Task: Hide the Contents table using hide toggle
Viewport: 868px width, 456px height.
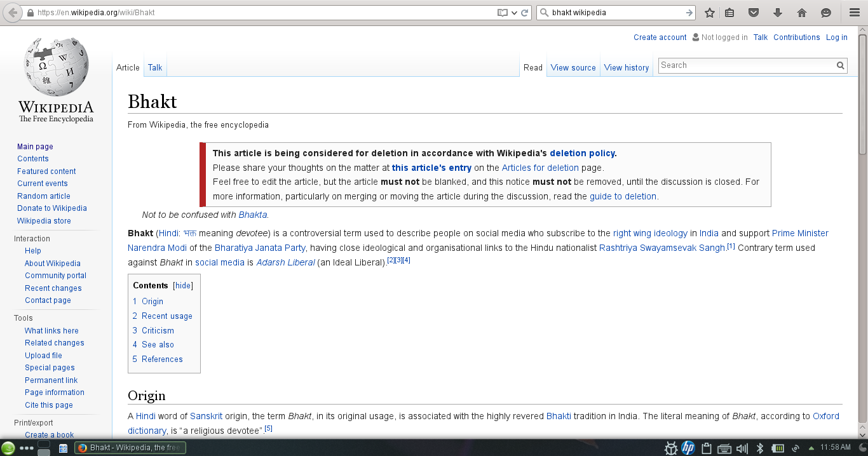Action: (183, 286)
